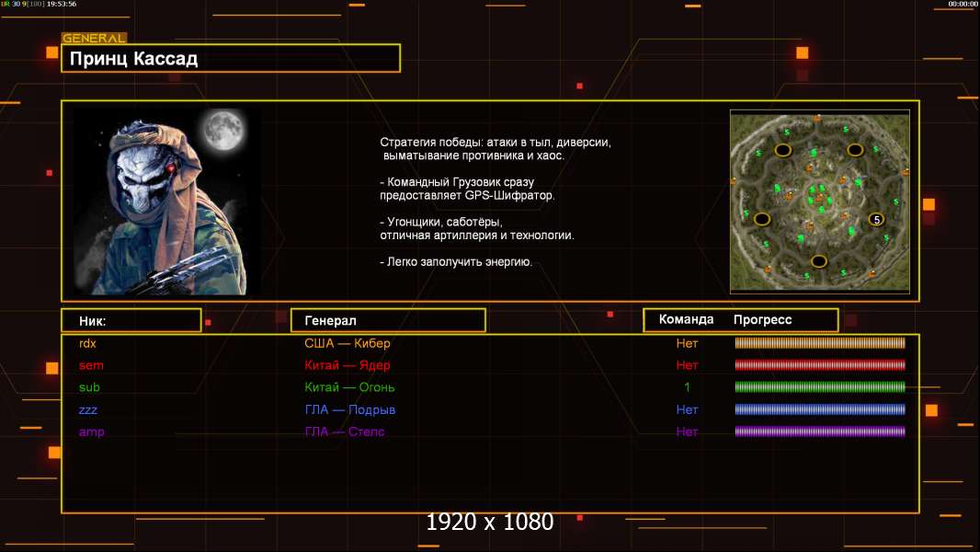Click team value 'Нет' in zzz row
The width and height of the screenshot is (980, 552).
coord(687,410)
